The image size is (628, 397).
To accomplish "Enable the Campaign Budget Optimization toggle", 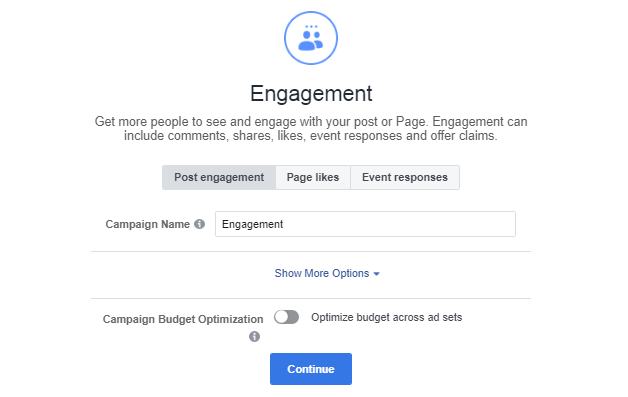I will click(286, 317).
